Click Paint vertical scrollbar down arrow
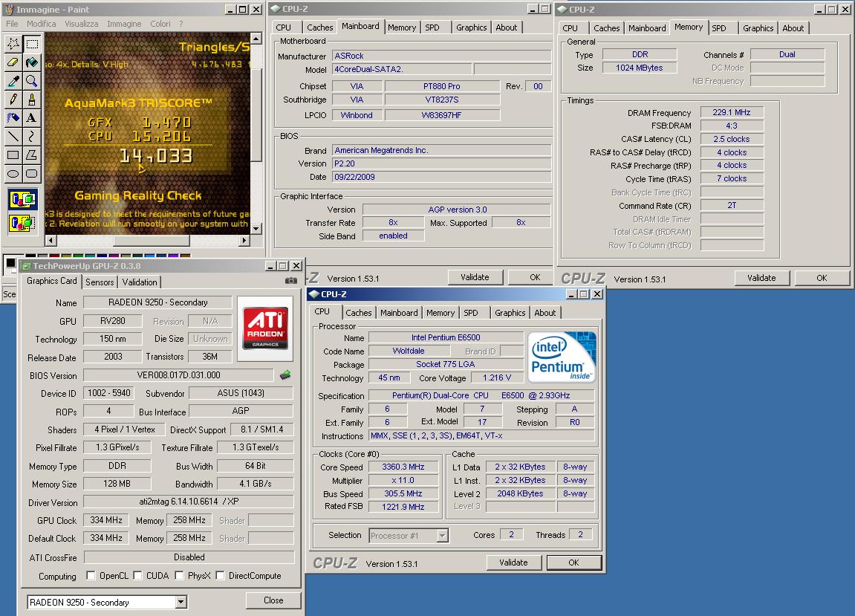 point(256,228)
